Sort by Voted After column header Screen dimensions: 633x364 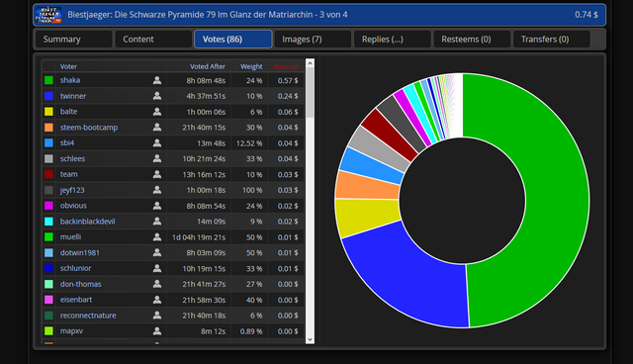tap(208, 66)
